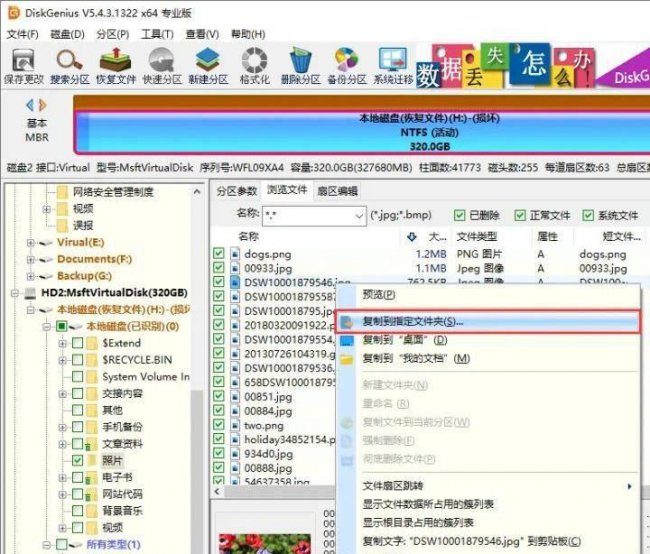Click the sort arrow in the column header

411,237
